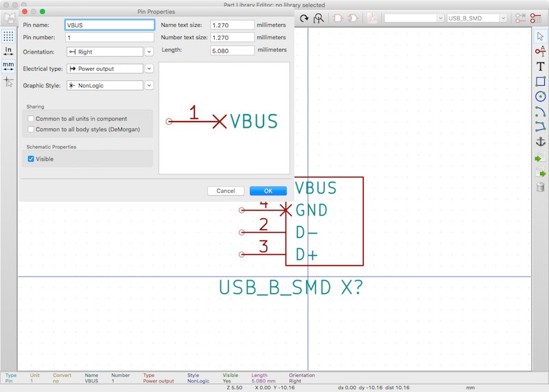Change the cursor shape icon
Image resolution: width=549 pixels, height=392 pixels.
(x=8, y=82)
